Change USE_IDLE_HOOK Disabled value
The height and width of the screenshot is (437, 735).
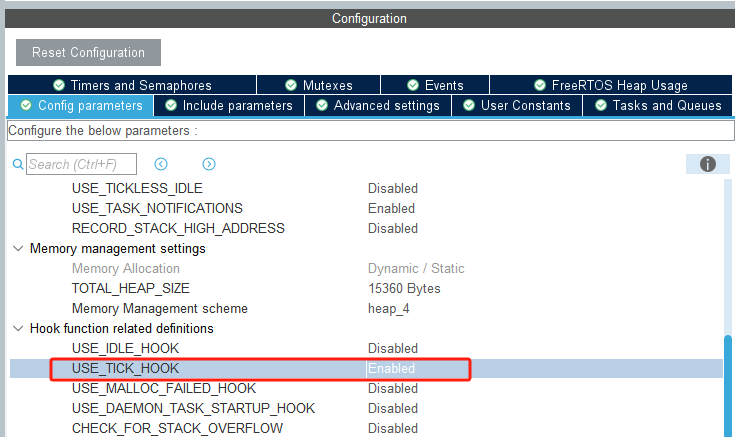pos(392,348)
